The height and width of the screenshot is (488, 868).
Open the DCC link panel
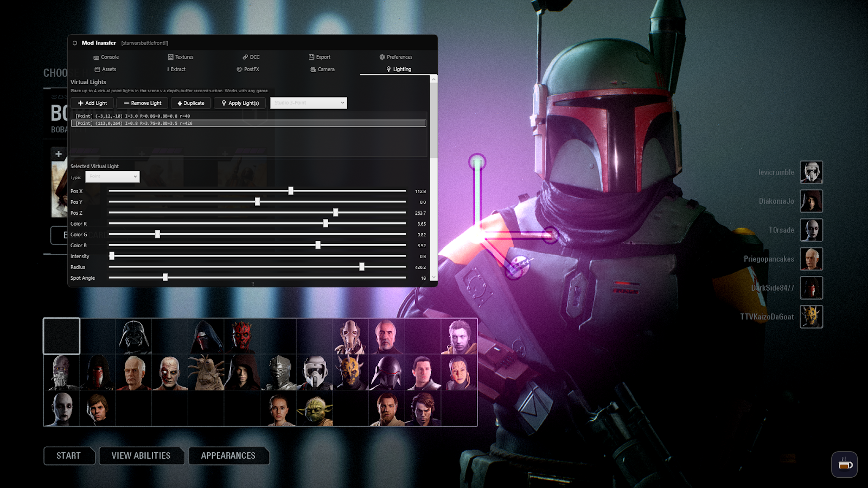tap(252, 57)
